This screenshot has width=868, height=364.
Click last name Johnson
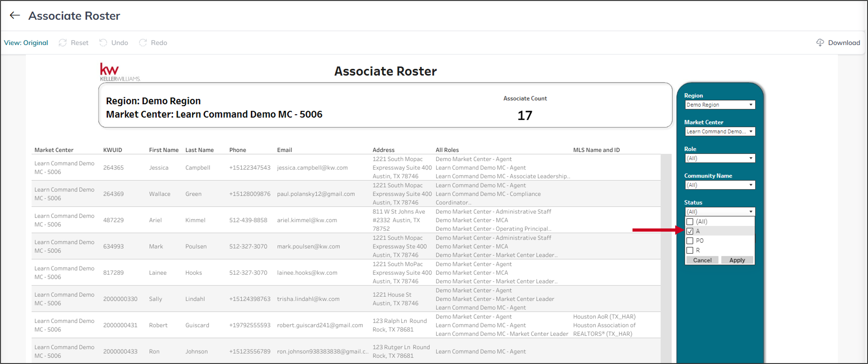click(x=196, y=352)
